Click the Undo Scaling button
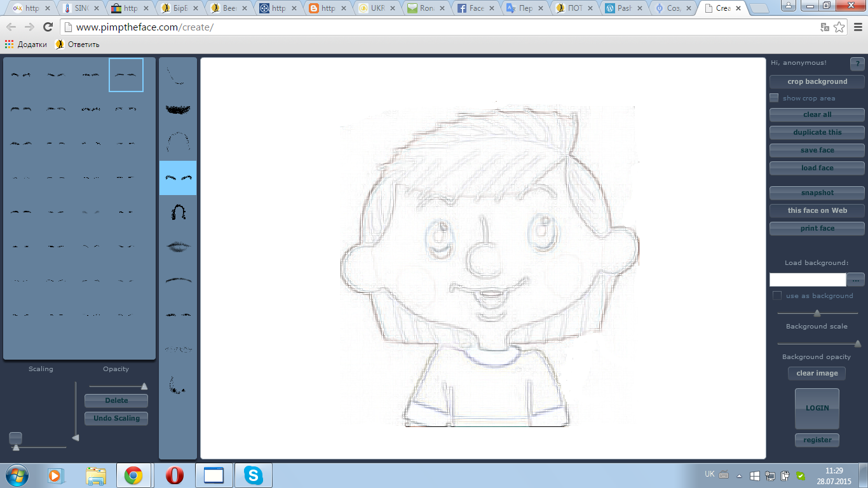Viewport: 868px width, 488px height. [116, 418]
